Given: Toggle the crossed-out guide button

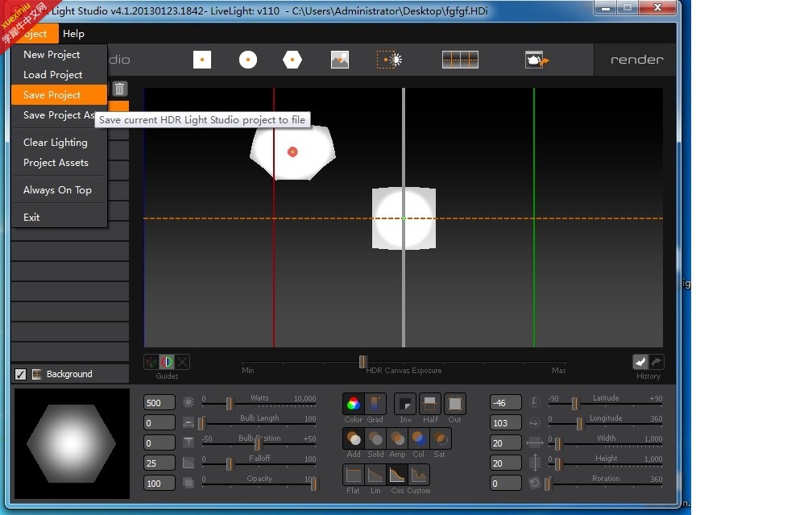Looking at the screenshot, I should click(183, 362).
